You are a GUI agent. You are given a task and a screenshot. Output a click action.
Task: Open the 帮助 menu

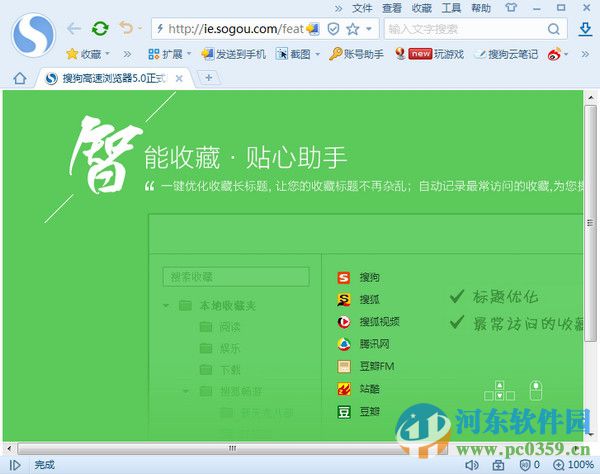point(481,8)
